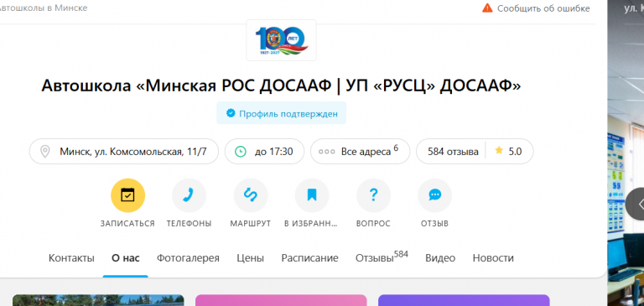Add to favorites with bookmark icon

[312, 195]
